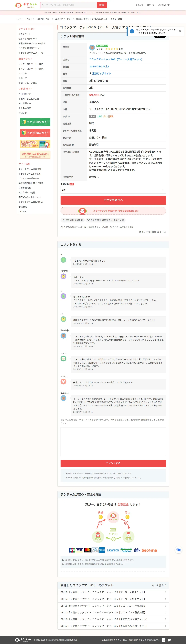Open the 希望枚数 quantity dropdown
186x644 pixels.
[113, 190]
